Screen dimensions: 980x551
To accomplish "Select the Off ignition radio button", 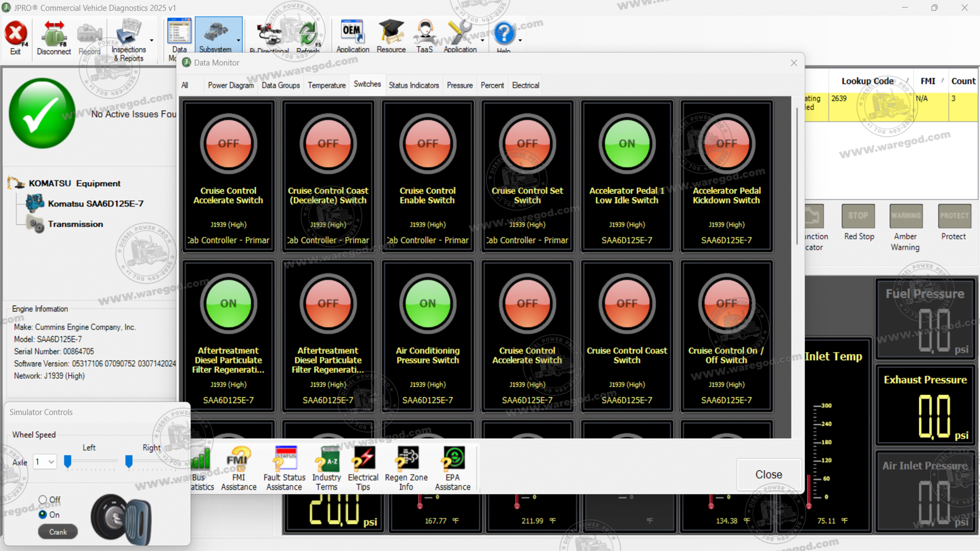I will 43,499.
